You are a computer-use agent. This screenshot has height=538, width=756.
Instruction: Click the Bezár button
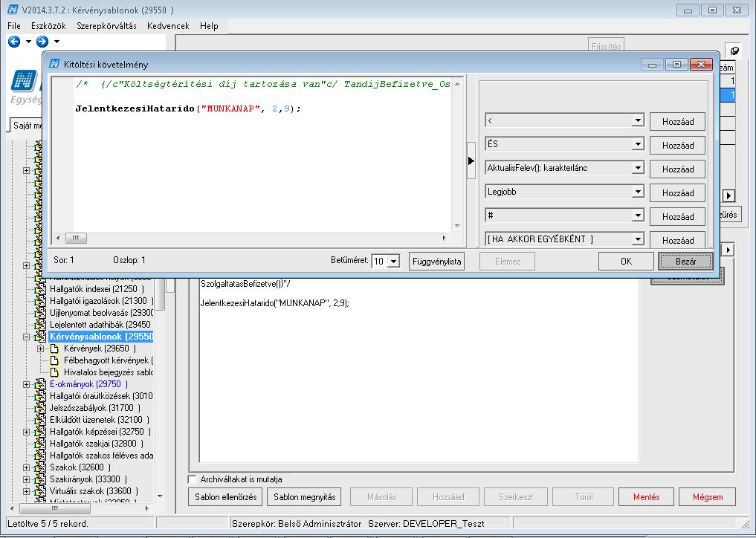(685, 262)
